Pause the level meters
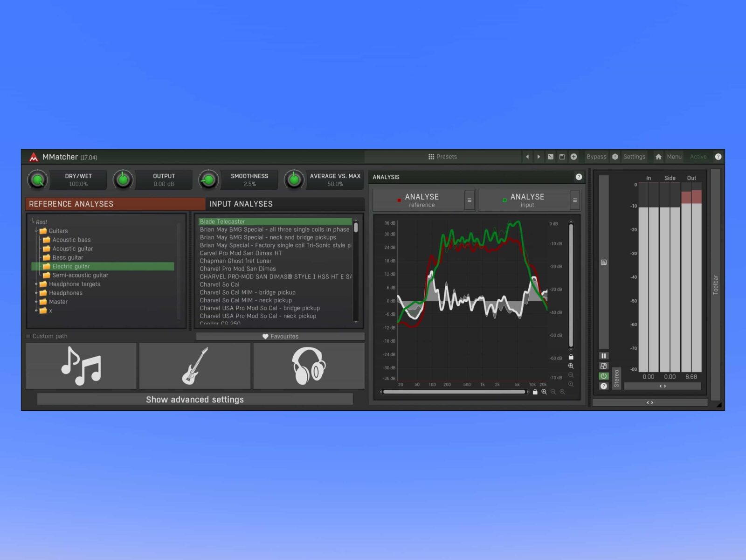Viewport: 746px width, 560px height. [x=603, y=356]
